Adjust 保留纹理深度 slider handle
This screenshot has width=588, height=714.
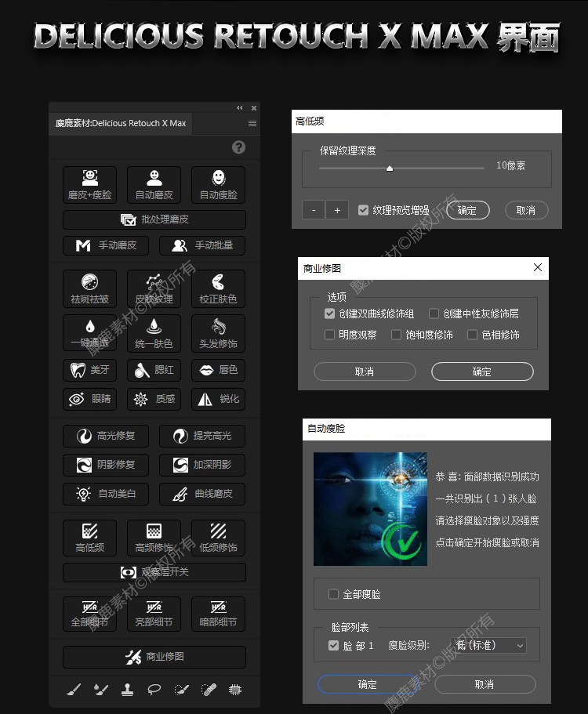[x=390, y=169]
